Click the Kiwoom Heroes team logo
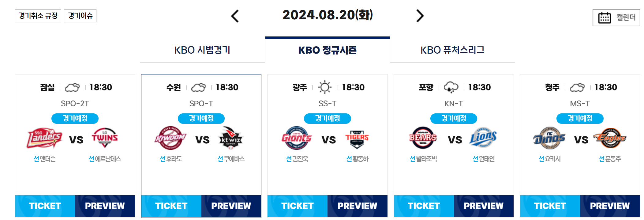Screen dimensions: 644x220 pyautogui.click(x=170, y=138)
